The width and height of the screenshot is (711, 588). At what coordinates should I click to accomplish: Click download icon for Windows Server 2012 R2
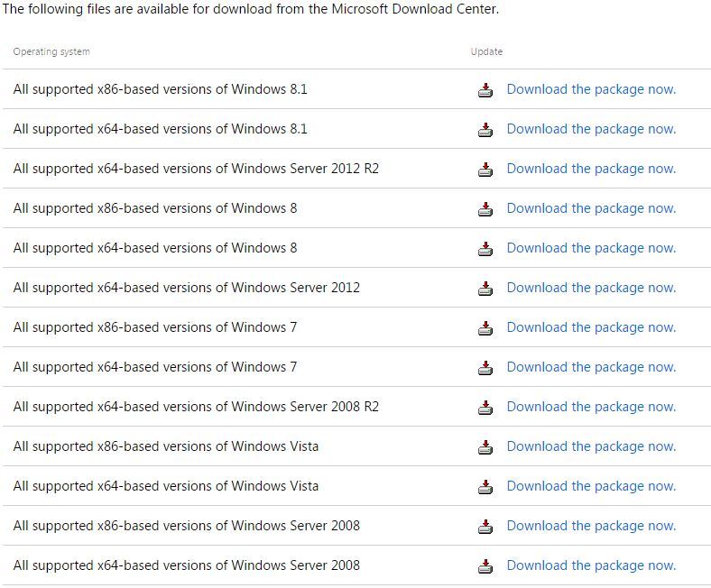[x=485, y=170]
